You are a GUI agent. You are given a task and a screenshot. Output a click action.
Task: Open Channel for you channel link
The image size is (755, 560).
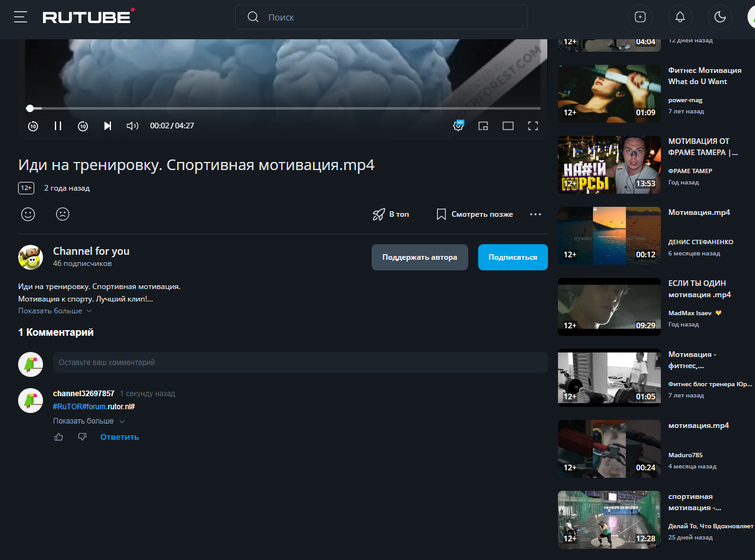(x=91, y=251)
